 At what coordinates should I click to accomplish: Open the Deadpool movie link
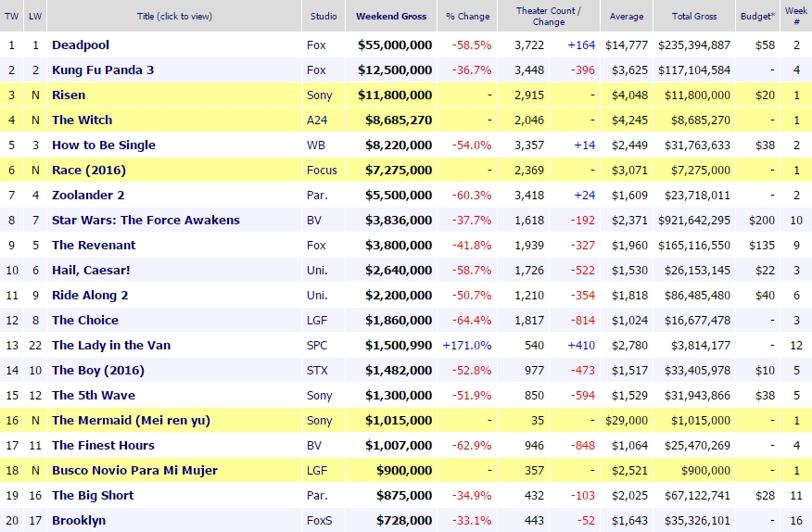click(x=81, y=45)
